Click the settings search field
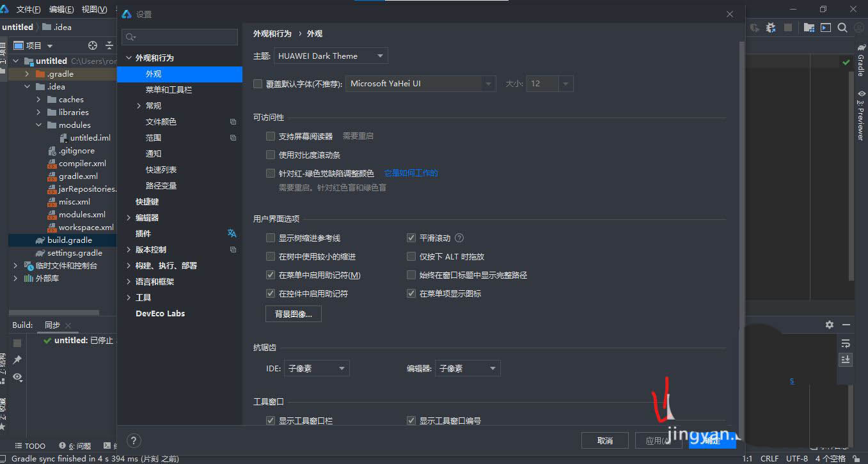This screenshot has width=868, height=464. 180,37
